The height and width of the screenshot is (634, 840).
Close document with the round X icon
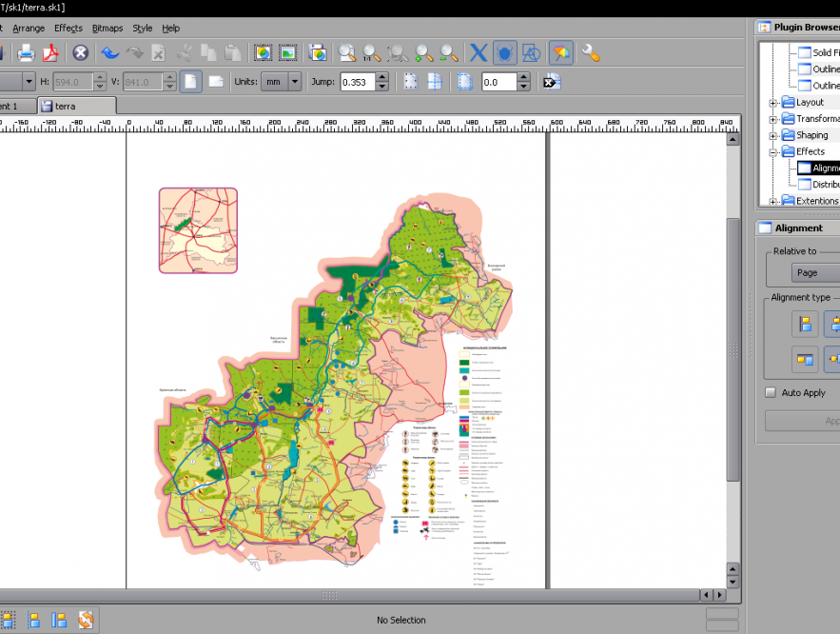[x=80, y=53]
